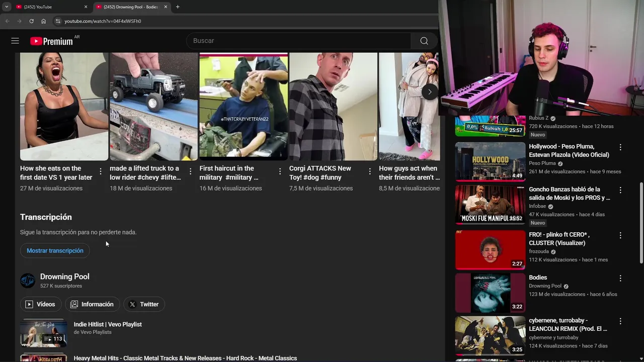The height and width of the screenshot is (362, 644).
Task: Click the Rubius Z video thumbnail
Action: pos(490,126)
